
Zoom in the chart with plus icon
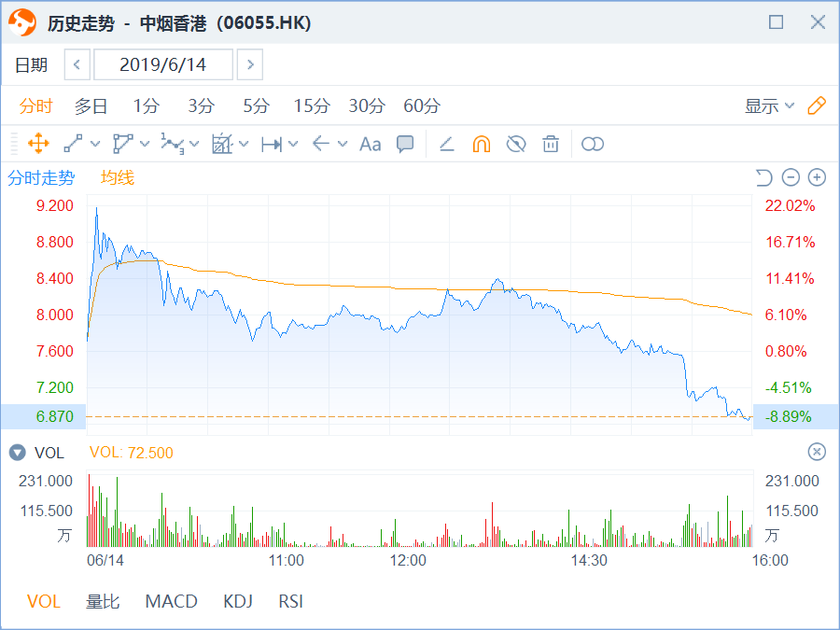[817, 177]
